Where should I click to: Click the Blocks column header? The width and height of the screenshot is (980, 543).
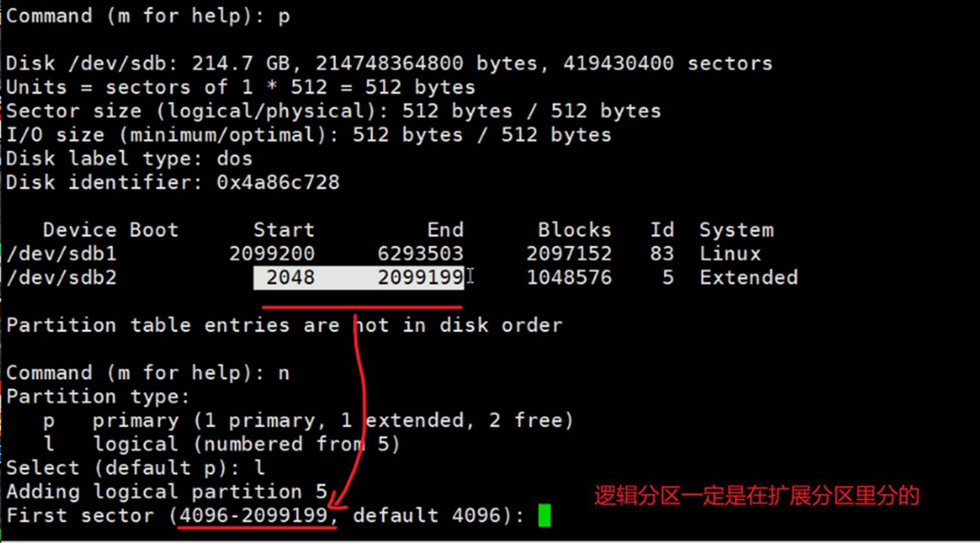574,230
